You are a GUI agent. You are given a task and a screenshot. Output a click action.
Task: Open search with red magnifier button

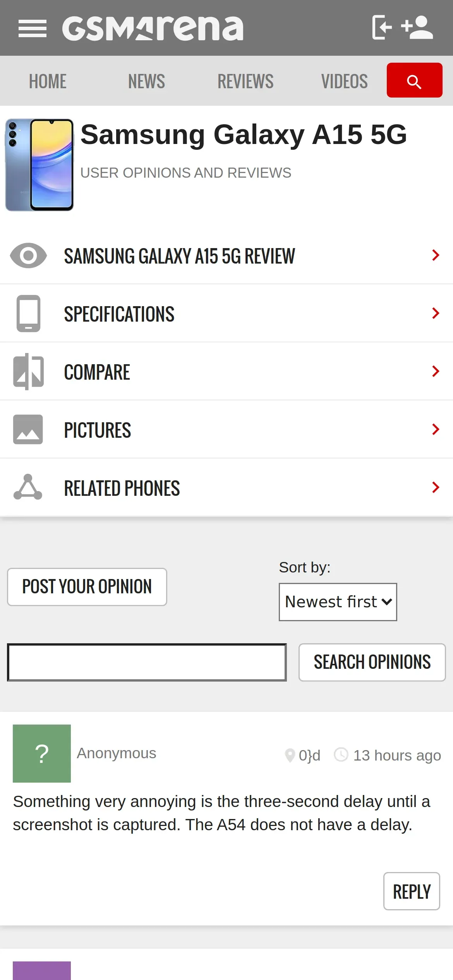(414, 81)
